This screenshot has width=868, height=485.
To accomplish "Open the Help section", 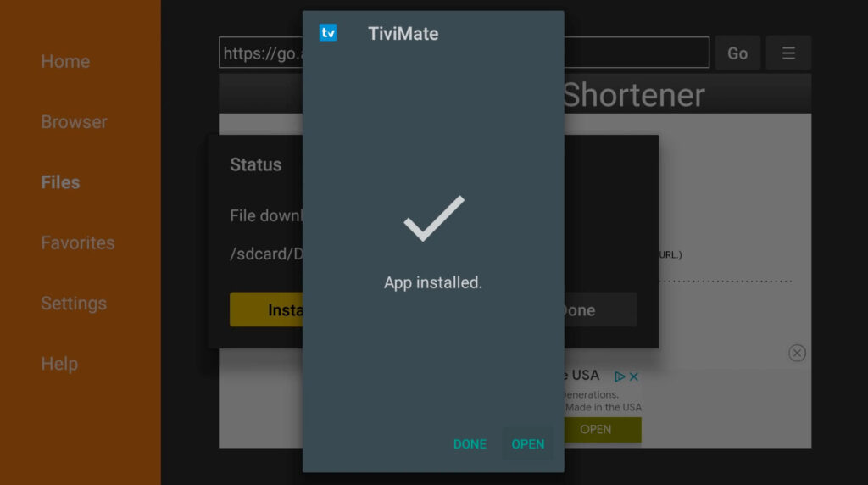I will coord(59,364).
